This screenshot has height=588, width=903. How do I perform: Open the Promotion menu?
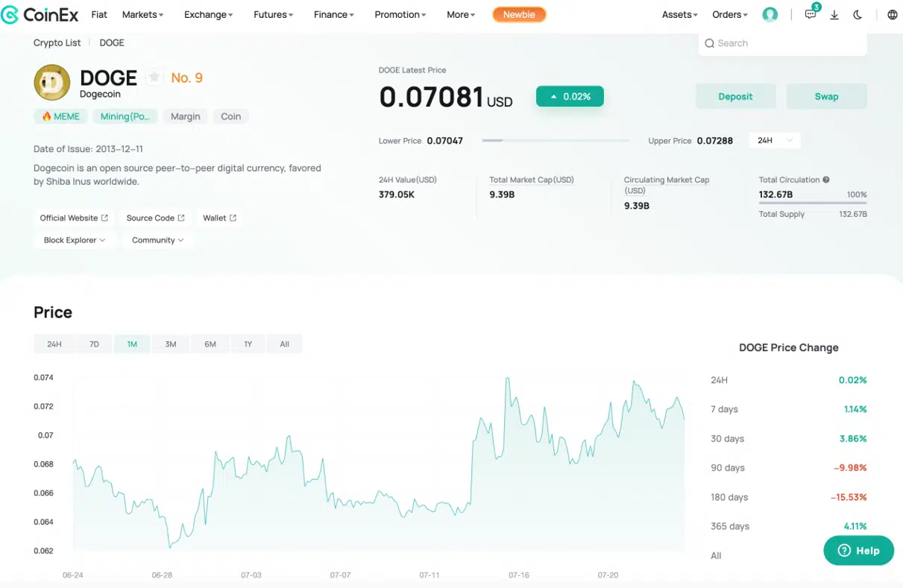(x=400, y=15)
